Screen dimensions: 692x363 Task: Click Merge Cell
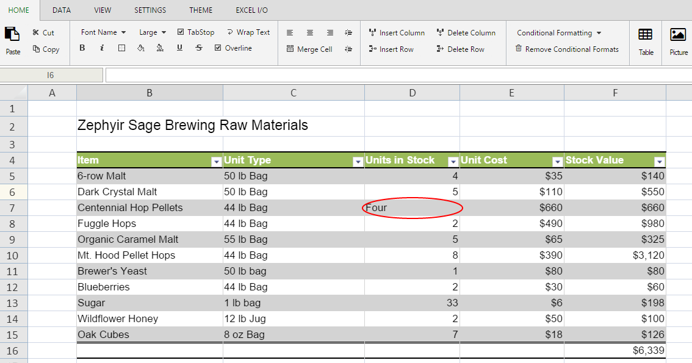point(309,49)
